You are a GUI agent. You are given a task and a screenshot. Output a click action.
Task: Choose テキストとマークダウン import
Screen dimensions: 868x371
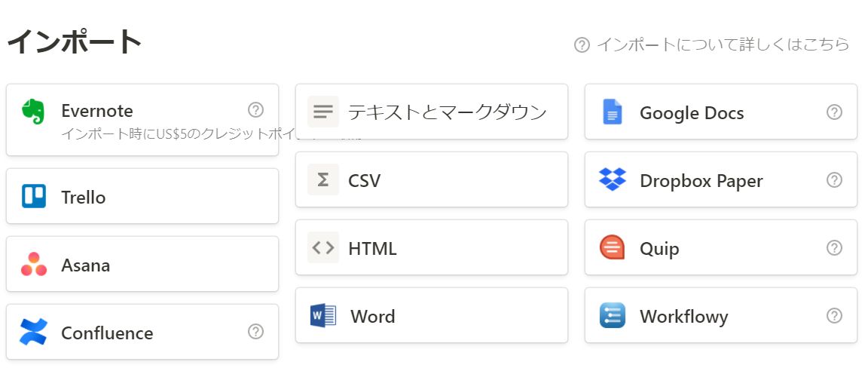point(432,112)
